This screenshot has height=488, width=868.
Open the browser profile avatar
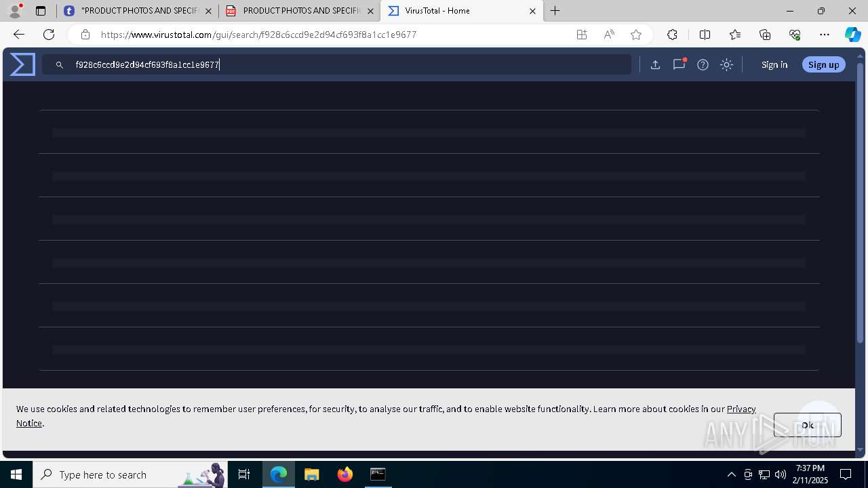(15, 11)
